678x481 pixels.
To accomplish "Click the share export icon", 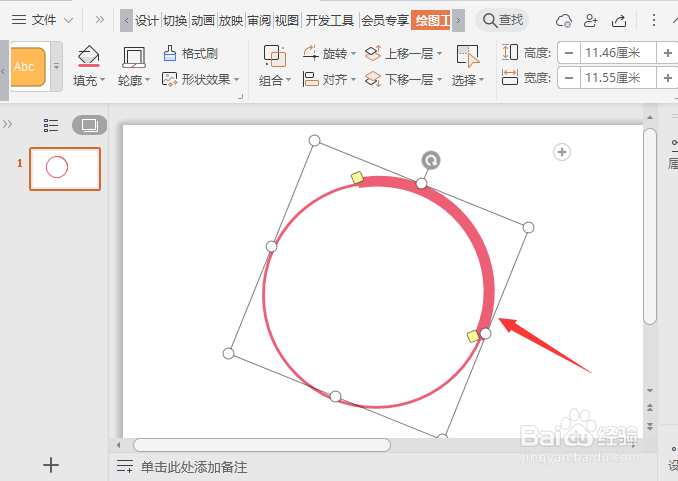I will [619, 20].
